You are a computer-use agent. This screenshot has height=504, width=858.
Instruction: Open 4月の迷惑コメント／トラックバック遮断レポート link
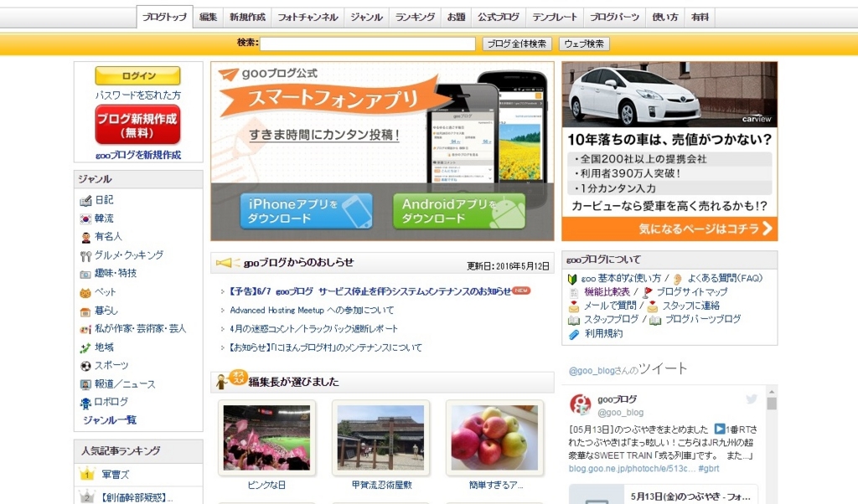tap(313, 328)
